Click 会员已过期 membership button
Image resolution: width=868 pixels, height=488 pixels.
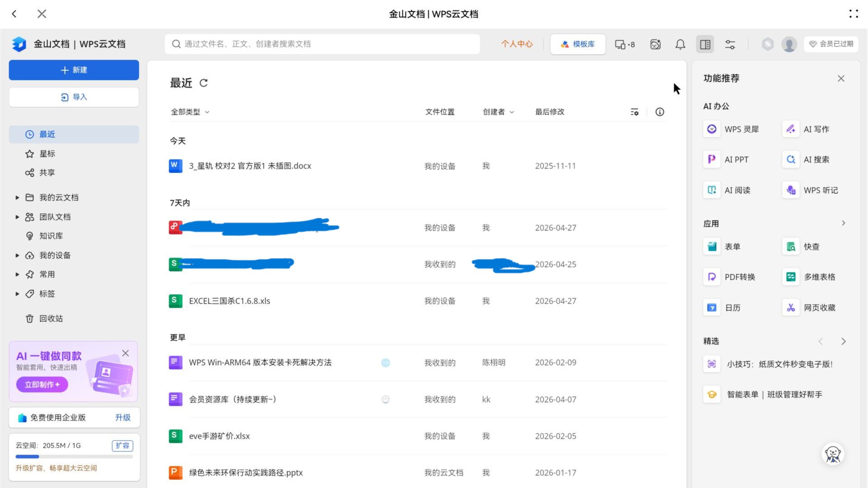(x=831, y=44)
